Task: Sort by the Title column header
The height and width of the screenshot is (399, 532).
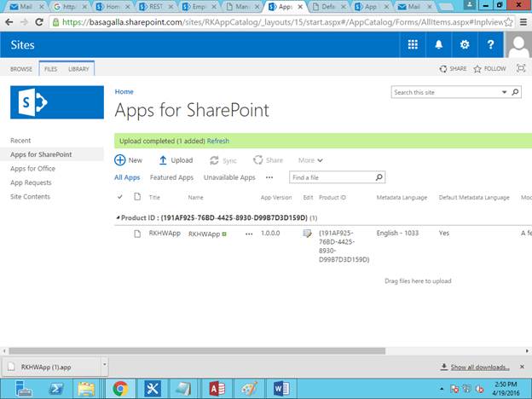Action: (x=154, y=197)
